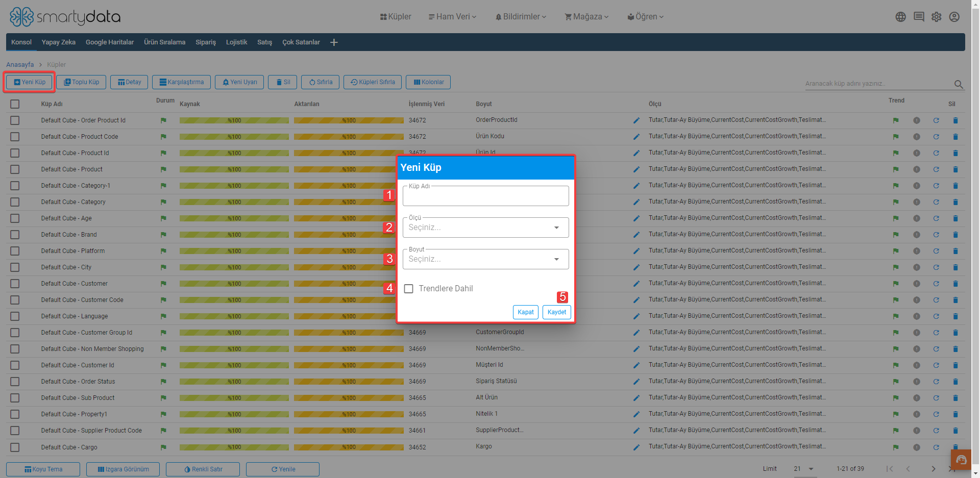
Task: Open the Limit rows-per-page dropdown
Action: pos(804,469)
